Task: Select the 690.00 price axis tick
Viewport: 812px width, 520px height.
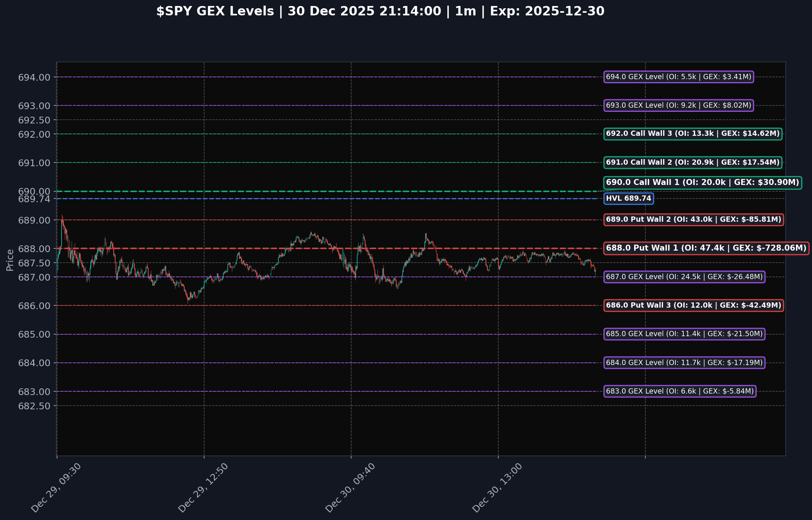Action: [34, 191]
